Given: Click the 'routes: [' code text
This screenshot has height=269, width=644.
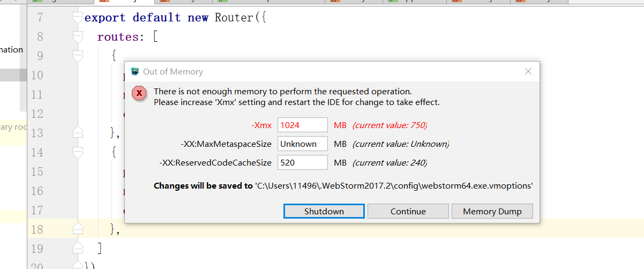Looking at the screenshot, I should 127,36.
